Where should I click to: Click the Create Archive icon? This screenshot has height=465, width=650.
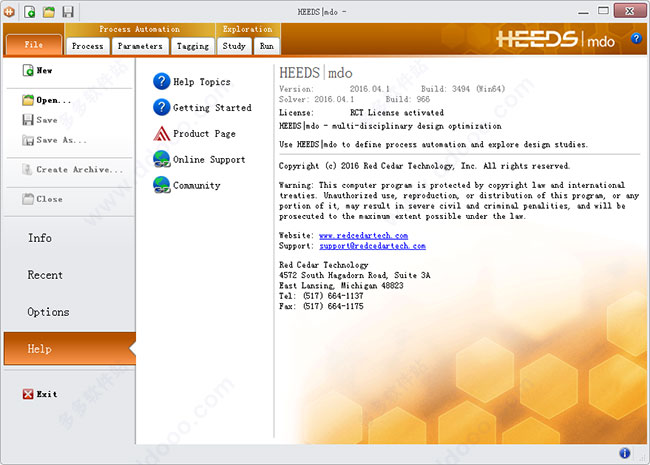(x=27, y=169)
